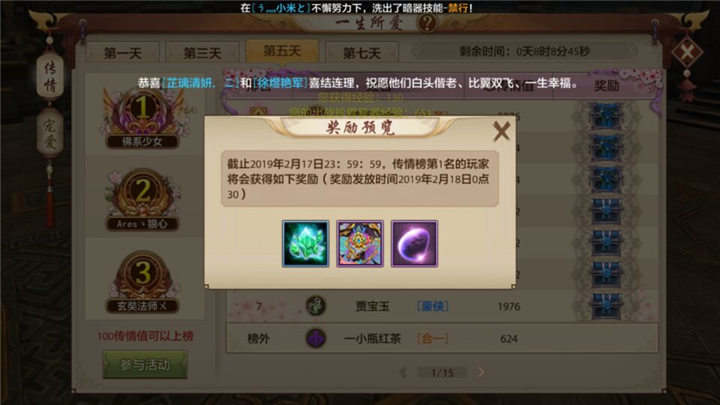Select the ornate emblem reward icon
The width and height of the screenshot is (720, 405).
(x=360, y=244)
